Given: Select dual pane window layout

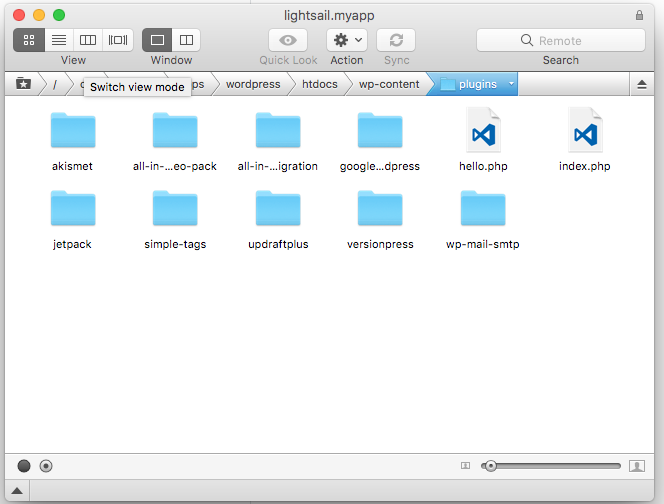Looking at the screenshot, I should pyautogui.click(x=186, y=40).
